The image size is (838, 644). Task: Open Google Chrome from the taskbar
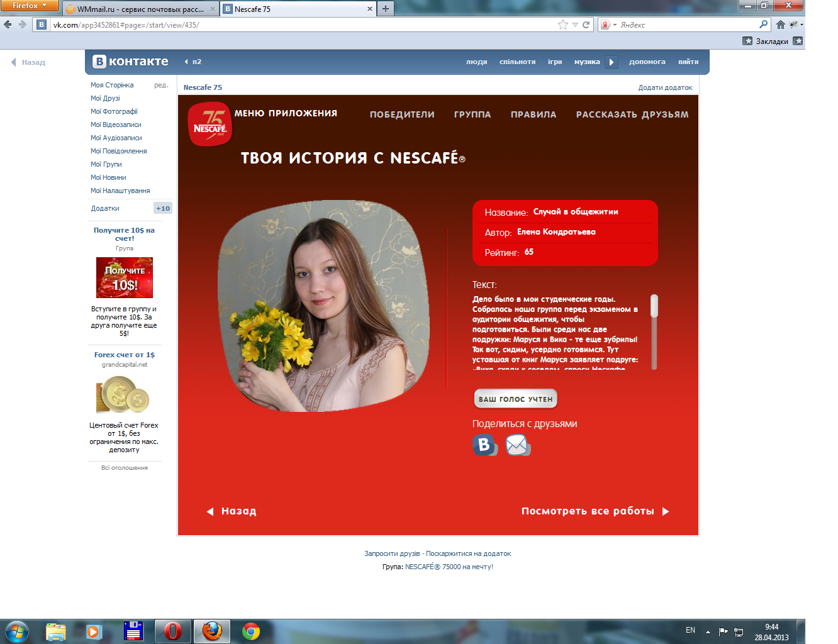tap(251, 631)
